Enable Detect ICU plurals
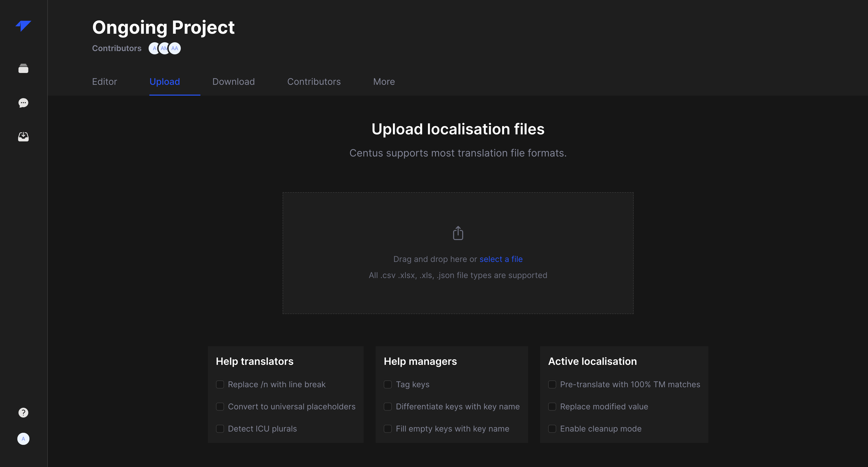 tap(220, 429)
